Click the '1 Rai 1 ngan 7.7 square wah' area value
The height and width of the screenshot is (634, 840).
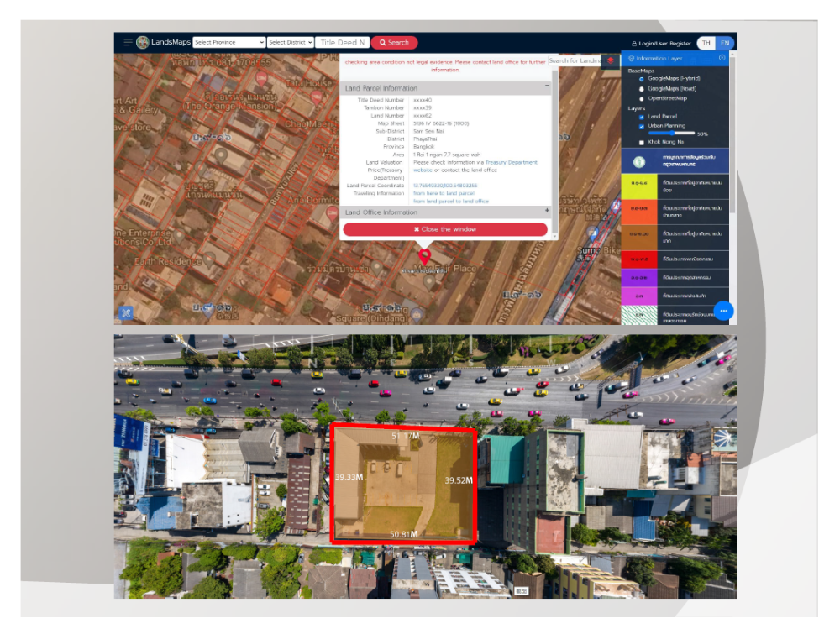click(447, 155)
